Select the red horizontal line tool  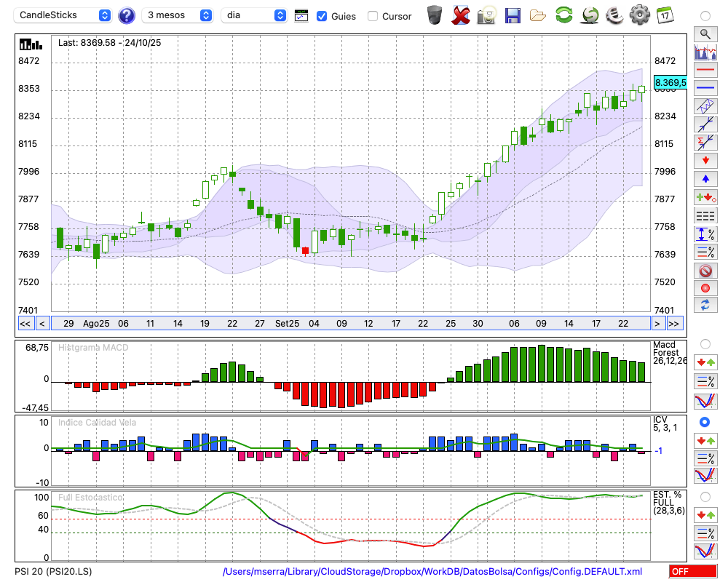(x=705, y=70)
